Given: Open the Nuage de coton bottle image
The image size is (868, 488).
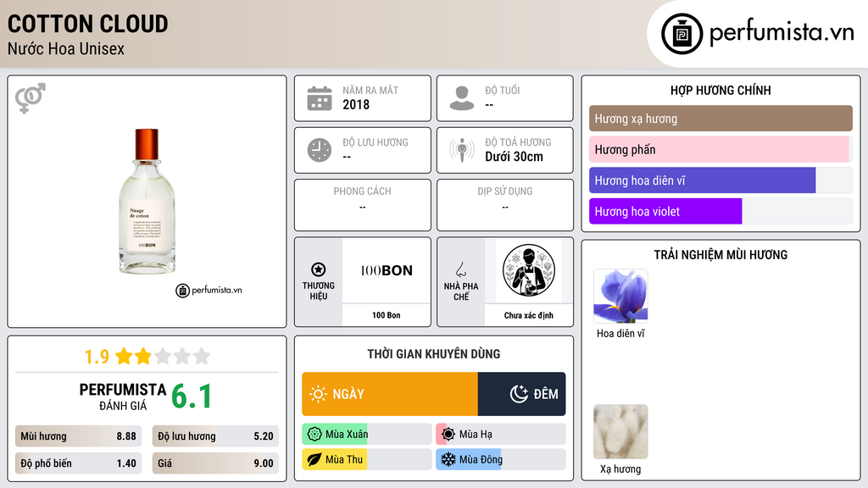Looking at the screenshot, I should pos(147,202).
